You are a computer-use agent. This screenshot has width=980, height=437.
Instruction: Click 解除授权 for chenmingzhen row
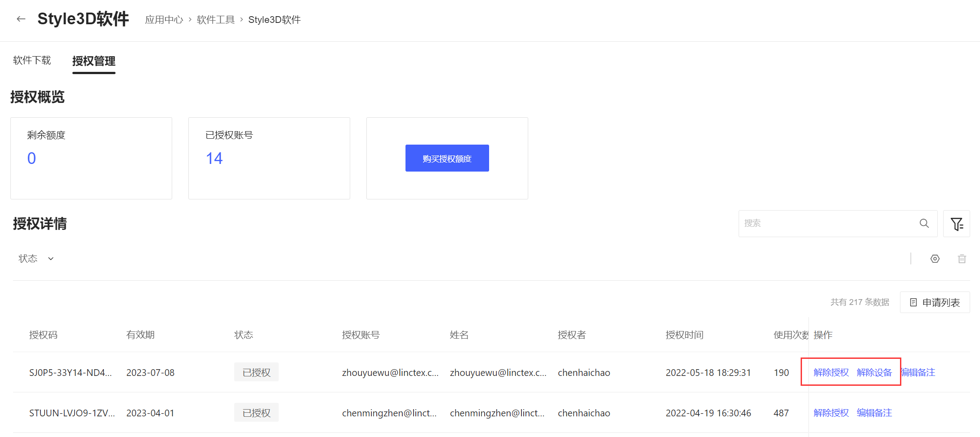[x=831, y=413]
